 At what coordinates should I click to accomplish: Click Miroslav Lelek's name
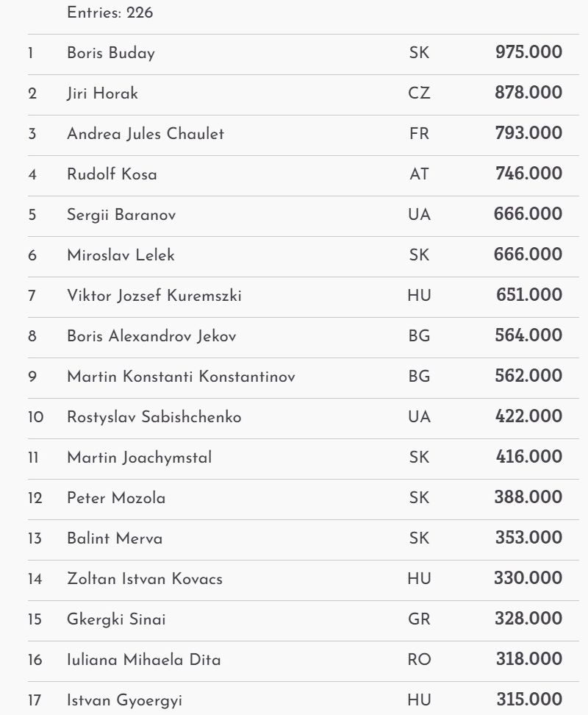(121, 255)
